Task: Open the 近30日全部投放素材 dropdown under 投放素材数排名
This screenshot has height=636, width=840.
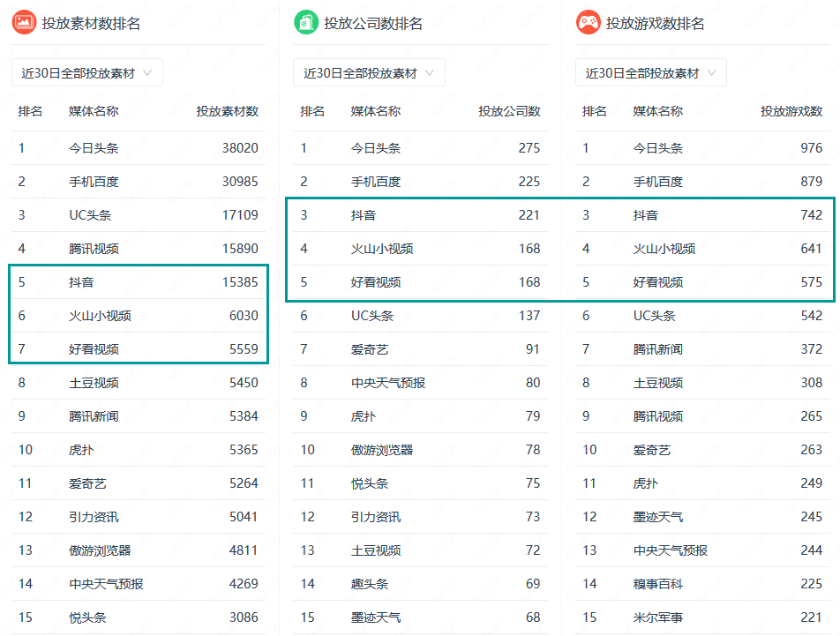Action: tap(87, 73)
